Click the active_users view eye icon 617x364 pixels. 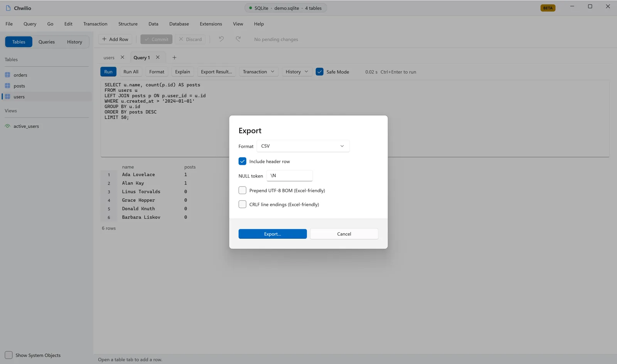[7, 126]
